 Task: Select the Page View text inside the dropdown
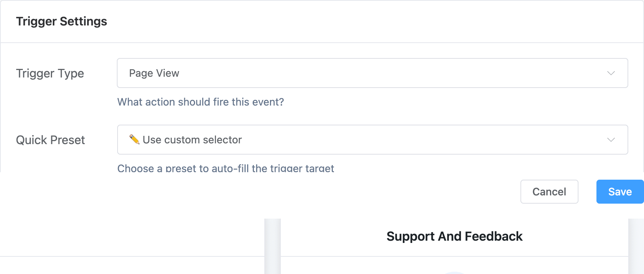tap(154, 73)
